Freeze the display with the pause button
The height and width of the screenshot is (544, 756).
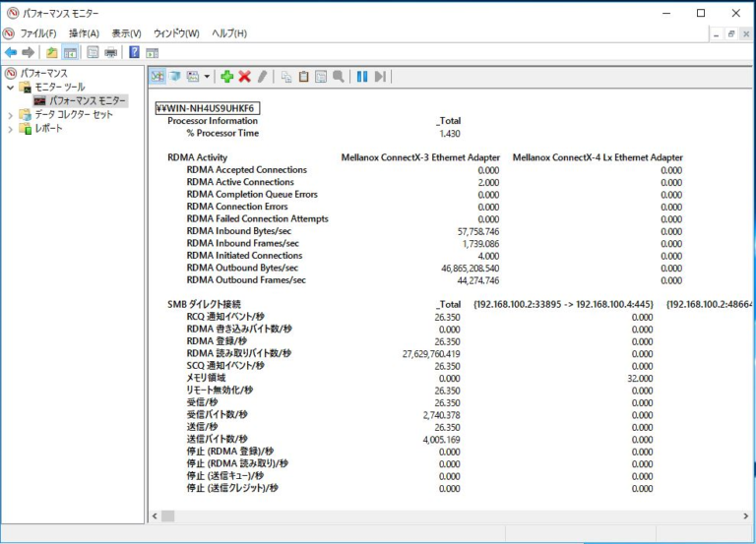pyautogui.click(x=362, y=76)
